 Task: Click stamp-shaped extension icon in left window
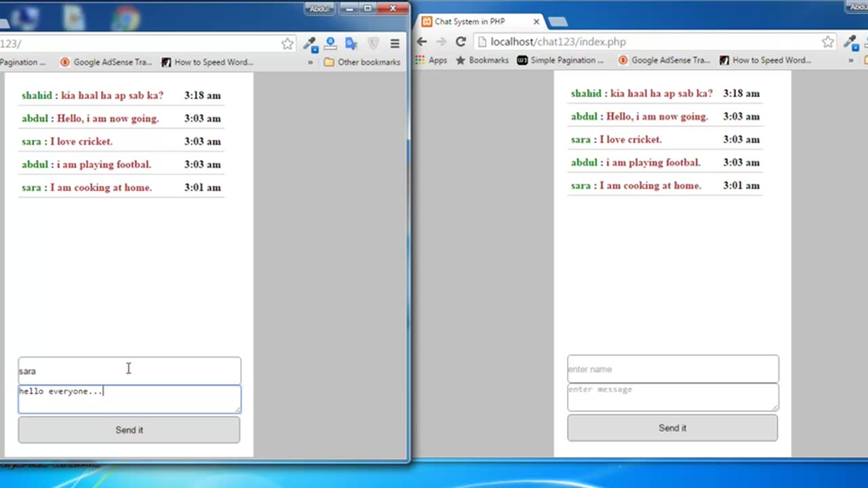coord(330,44)
